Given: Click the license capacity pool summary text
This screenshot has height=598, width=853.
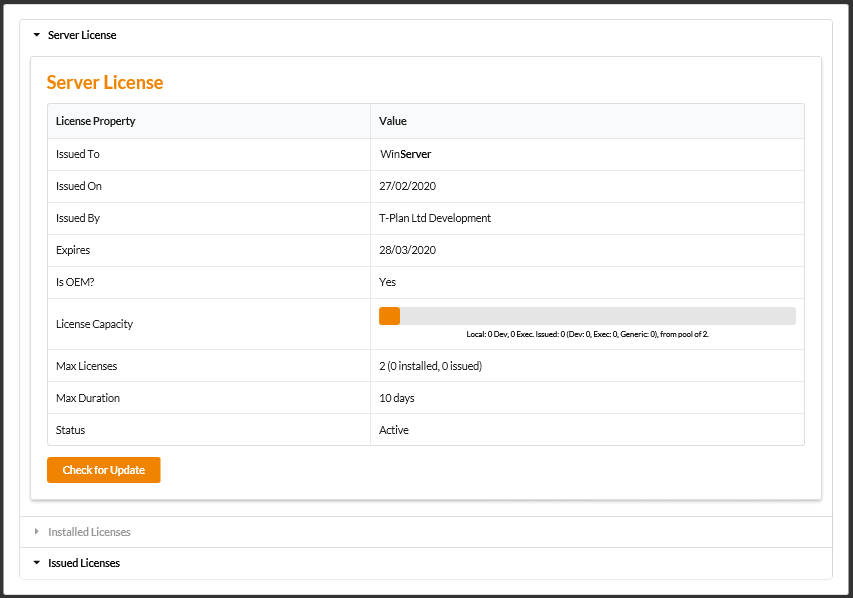Looking at the screenshot, I should coord(588,334).
